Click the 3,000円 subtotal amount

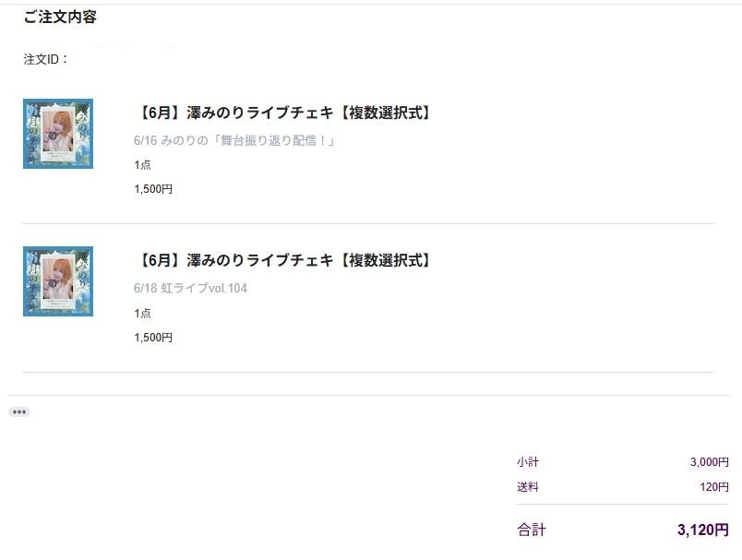click(710, 462)
